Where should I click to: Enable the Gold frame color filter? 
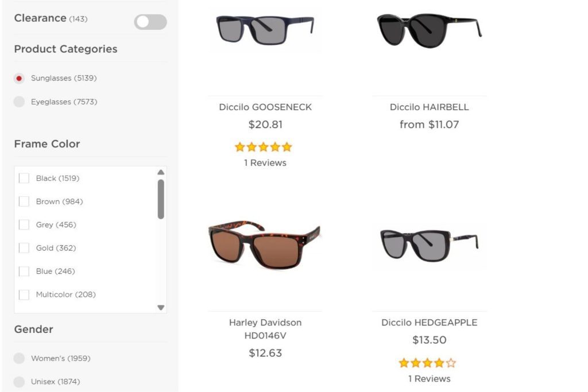24,248
